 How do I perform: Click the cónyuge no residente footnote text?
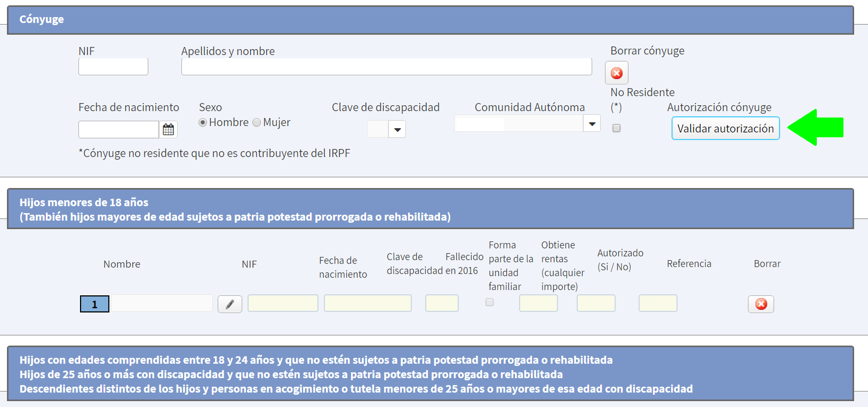(x=214, y=153)
